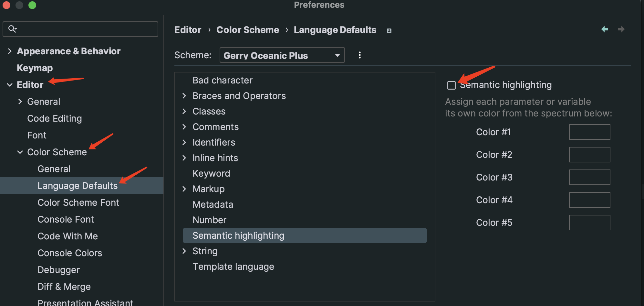This screenshot has height=306, width=644.
Task: Click the search magnifier icon
Action: point(13,29)
